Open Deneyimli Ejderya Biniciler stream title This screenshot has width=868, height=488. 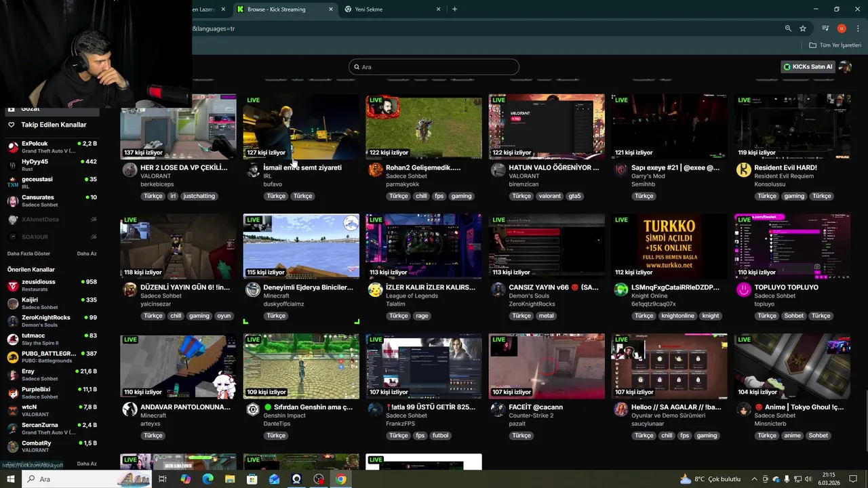click(x=308, y=287)
